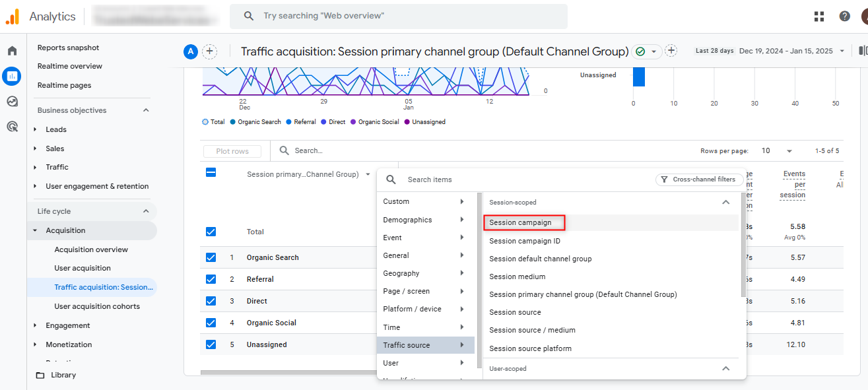The width and height of the screenshot is (868, 390).
Task: Open User acquisition cohorts report
Action: tap(97, 306)
